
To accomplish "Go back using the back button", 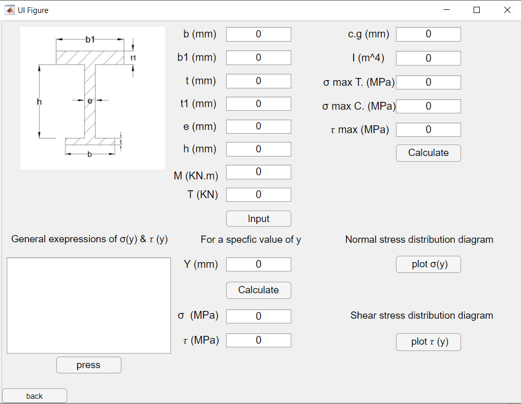I will tap(35, 396).
